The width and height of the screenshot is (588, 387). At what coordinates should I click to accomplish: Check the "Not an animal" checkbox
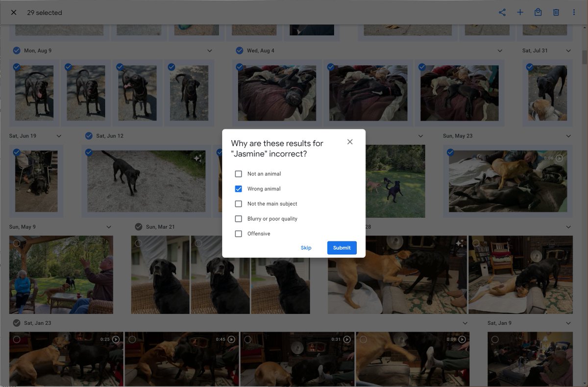[x=239, y=174]
